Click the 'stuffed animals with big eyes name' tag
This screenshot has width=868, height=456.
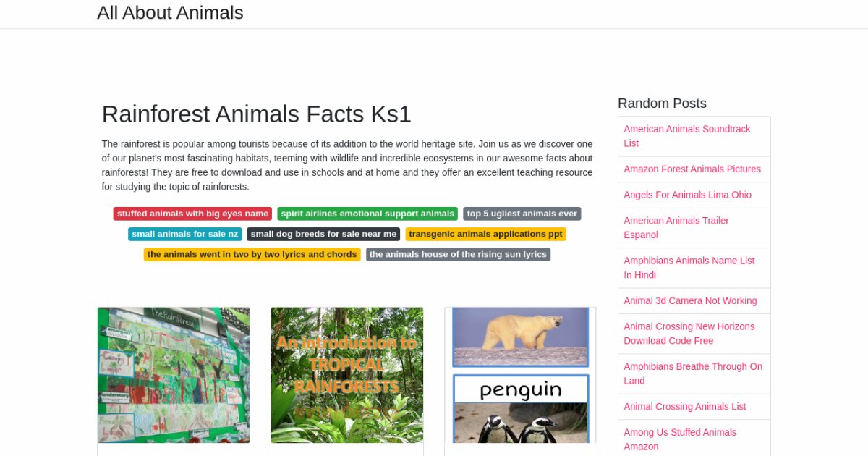click(192, 214)
